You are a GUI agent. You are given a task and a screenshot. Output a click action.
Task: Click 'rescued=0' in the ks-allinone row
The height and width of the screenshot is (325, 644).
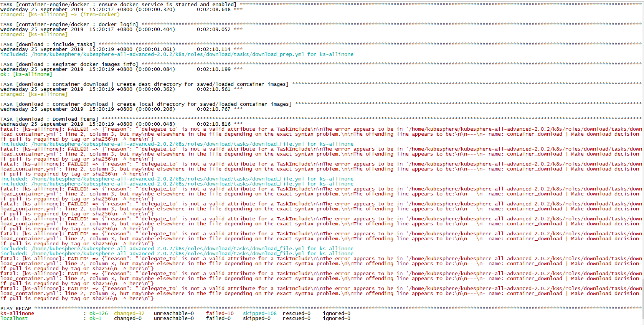297,314
